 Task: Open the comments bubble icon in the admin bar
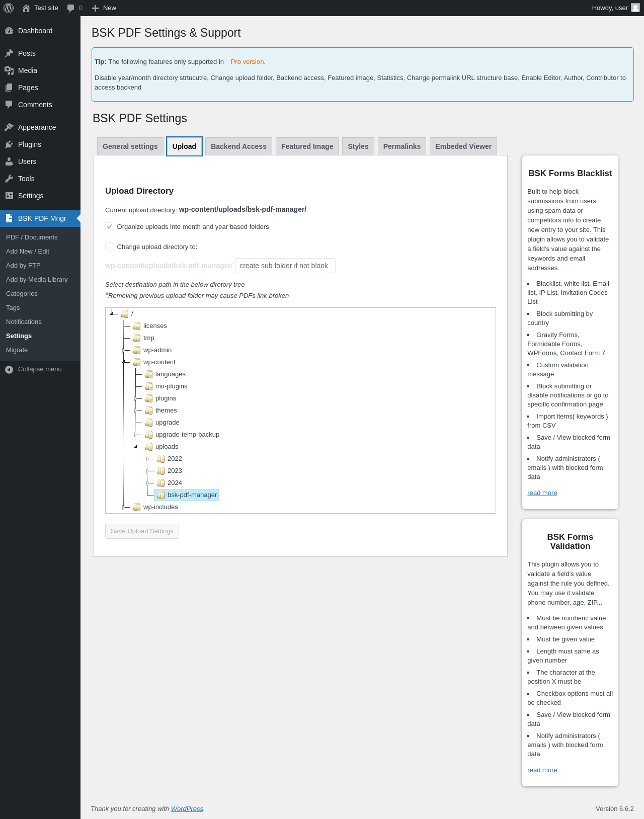[71, 8]
